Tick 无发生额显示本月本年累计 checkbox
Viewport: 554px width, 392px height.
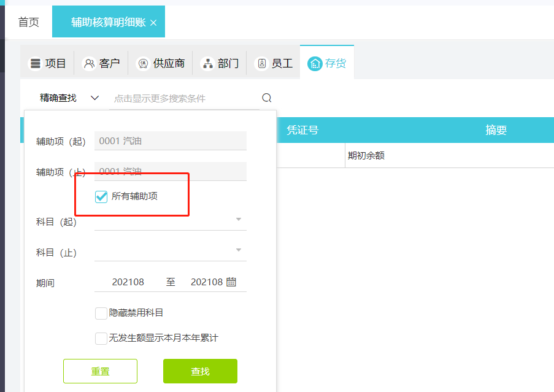tap(101, 338)
